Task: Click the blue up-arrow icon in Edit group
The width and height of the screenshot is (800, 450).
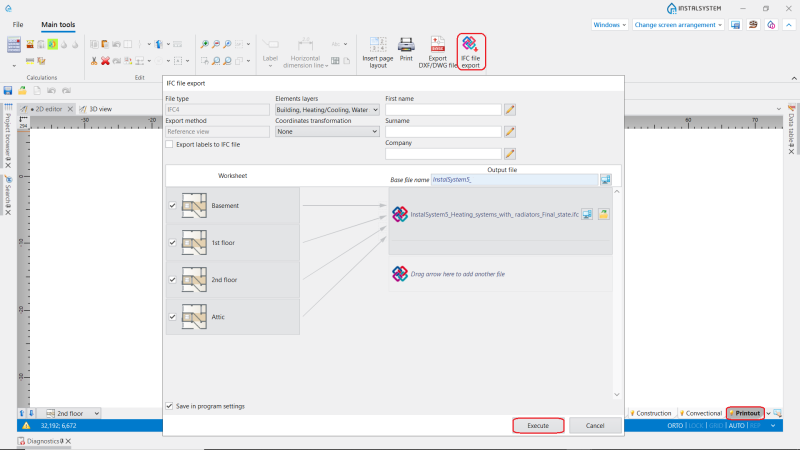Action: point(159,44)
